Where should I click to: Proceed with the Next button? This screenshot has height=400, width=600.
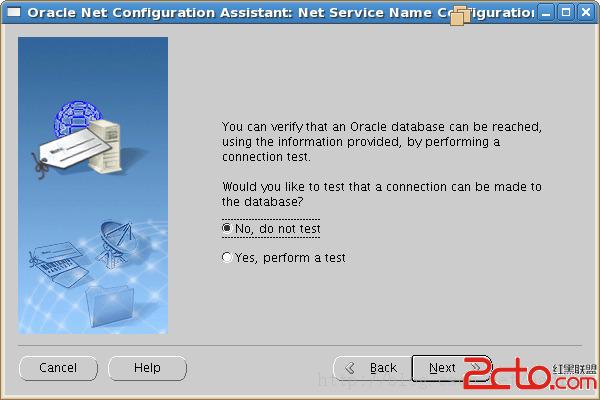point(451,368)
